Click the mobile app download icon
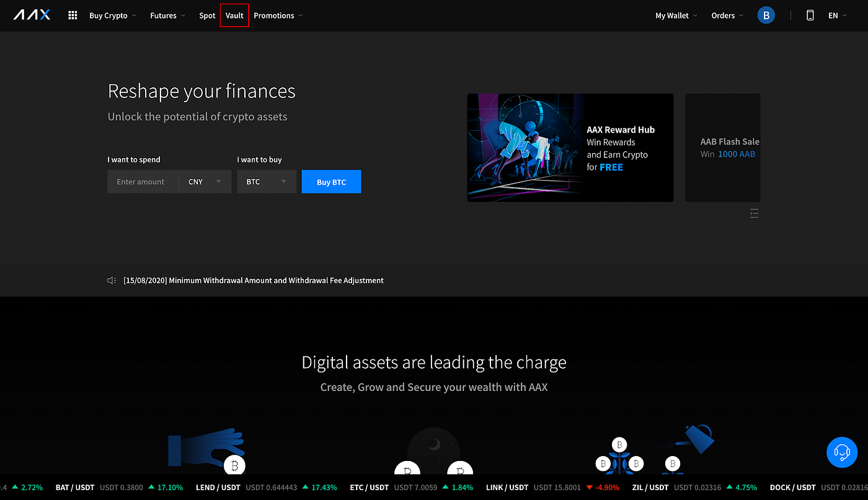This screenshot has height=500, width=868. point(810,15)
